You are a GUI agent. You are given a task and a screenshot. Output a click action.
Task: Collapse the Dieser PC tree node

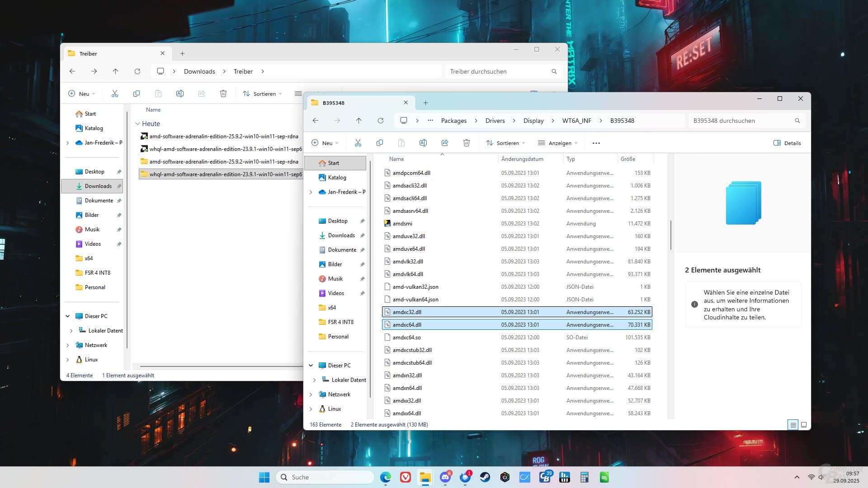(311, 366)
